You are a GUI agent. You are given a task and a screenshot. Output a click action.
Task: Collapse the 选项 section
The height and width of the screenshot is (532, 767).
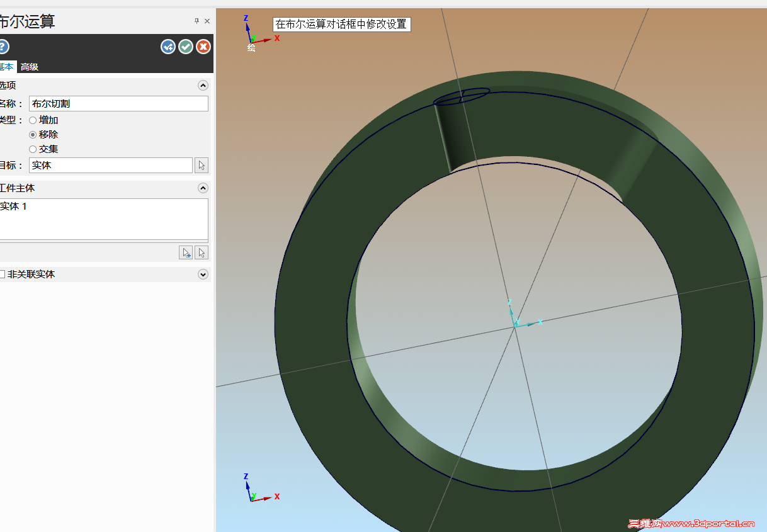coord(203,86)
